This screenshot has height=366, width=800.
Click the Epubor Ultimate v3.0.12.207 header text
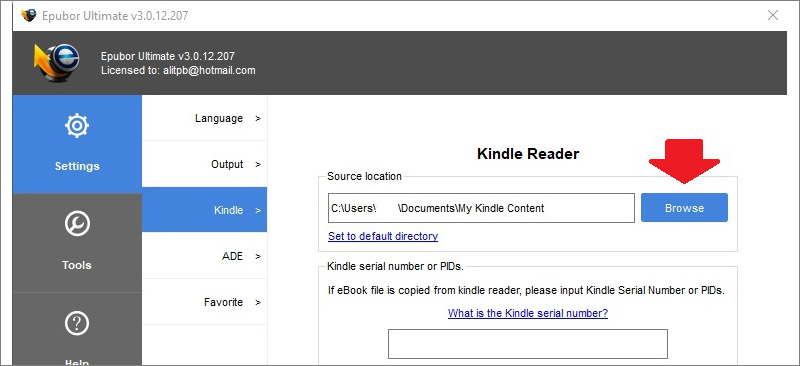[168, 56]
